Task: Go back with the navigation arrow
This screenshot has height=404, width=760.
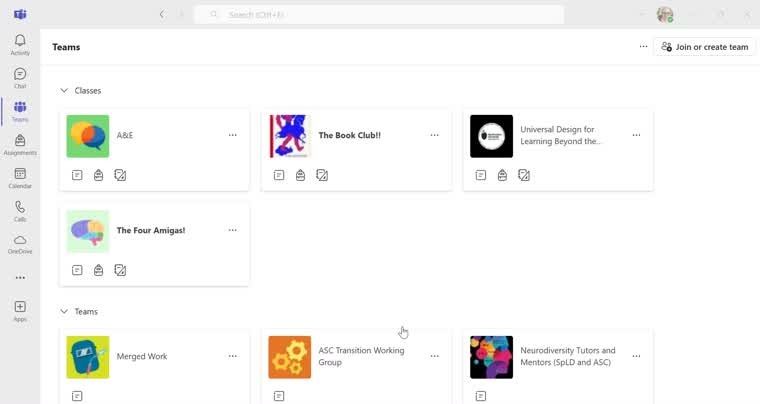Action: tap(162, 15)
